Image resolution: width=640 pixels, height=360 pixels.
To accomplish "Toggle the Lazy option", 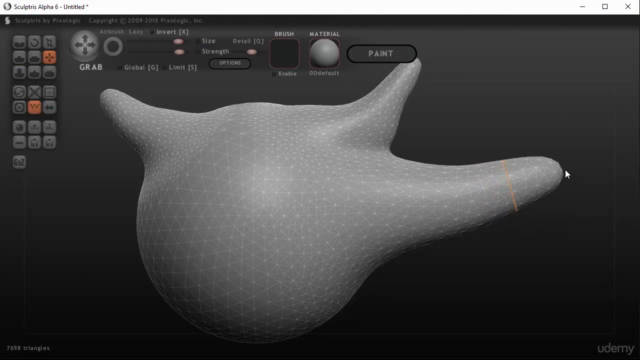I will pos(136,31).
